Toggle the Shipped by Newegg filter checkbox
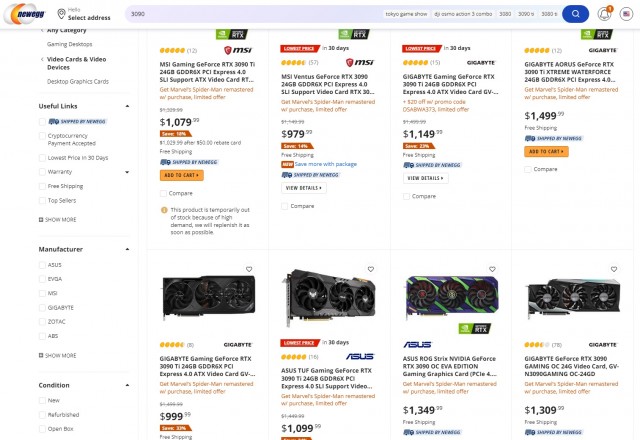640x440 pixels. click(x=42, y=122)
